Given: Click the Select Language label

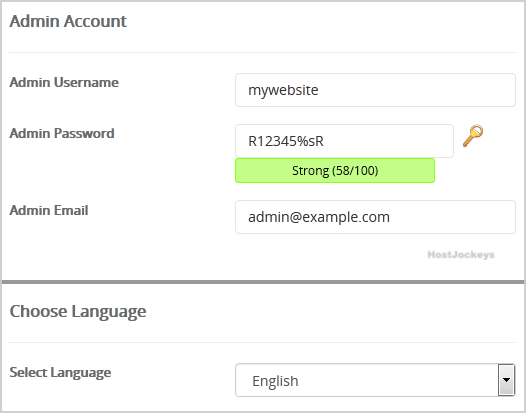Looking at the screenshot, I should [x=60, y=373].
